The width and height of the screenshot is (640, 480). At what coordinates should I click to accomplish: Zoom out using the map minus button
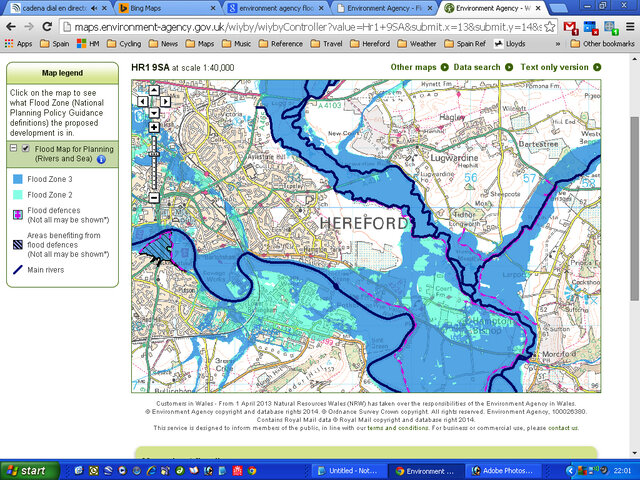click(154, 197)
